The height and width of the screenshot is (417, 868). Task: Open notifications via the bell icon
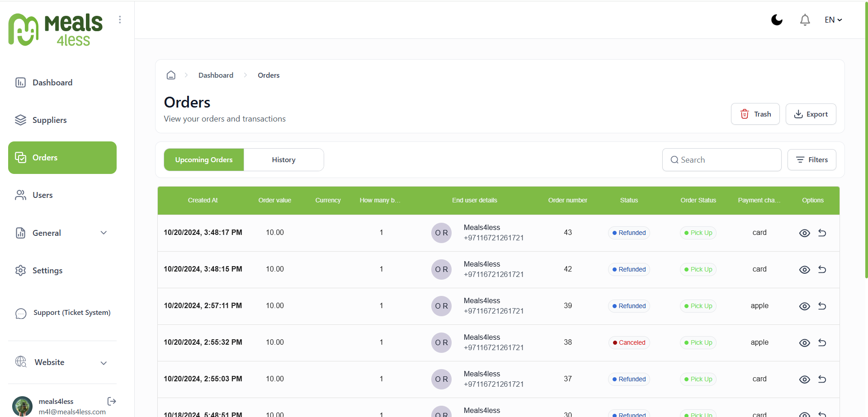[x=805, y=20]
